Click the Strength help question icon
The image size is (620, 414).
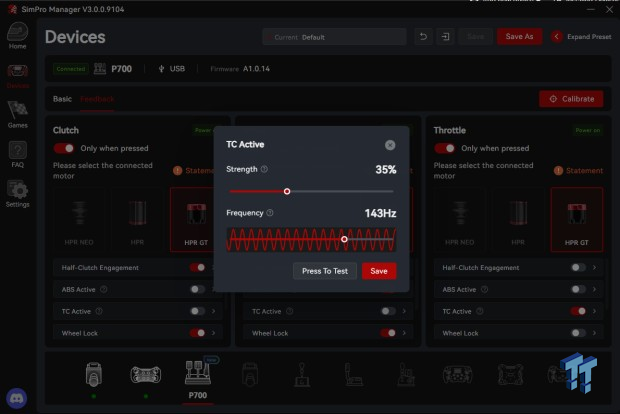point(264,169)
